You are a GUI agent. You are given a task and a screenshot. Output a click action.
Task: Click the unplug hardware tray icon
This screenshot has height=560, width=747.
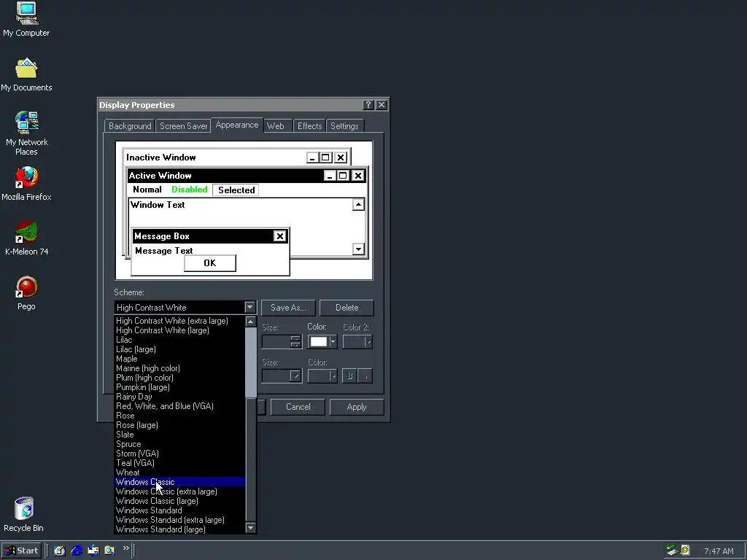[x=672, y=551]
